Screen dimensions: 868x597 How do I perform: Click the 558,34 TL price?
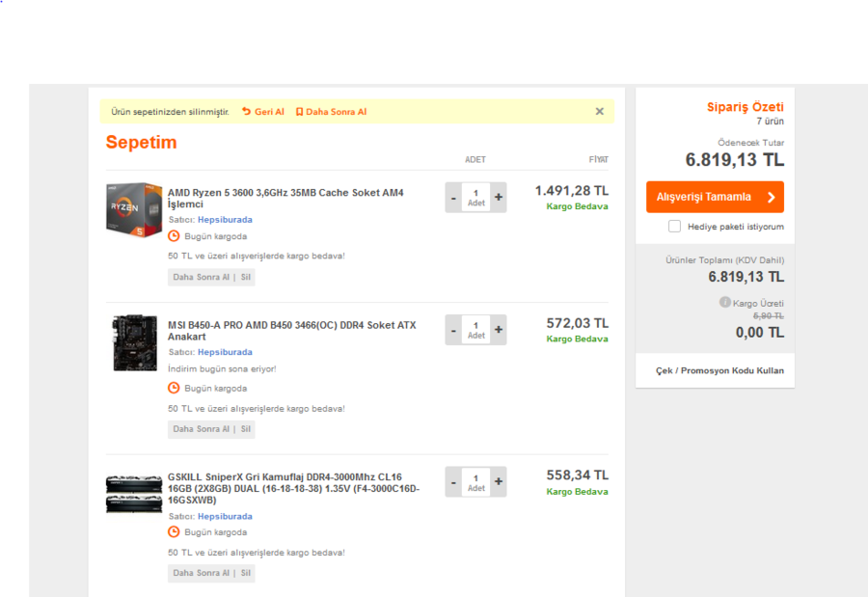tap(578, 475)
